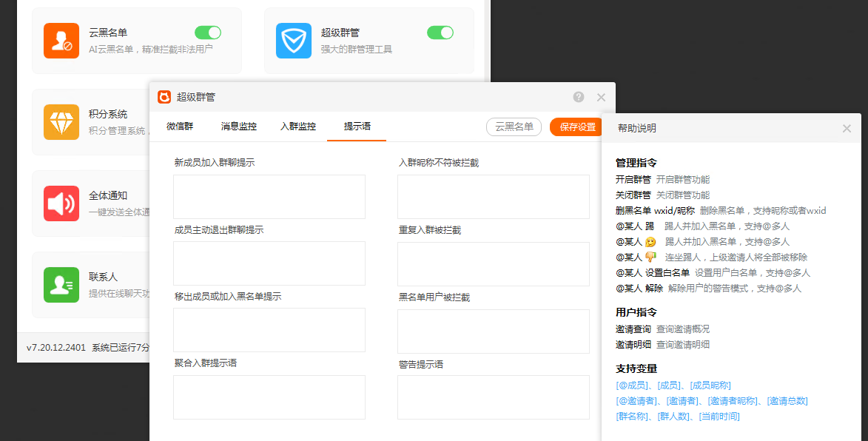The image size is (868, 441).
Task: Open 积分系统 diamond icon
Action: point(61,122)
